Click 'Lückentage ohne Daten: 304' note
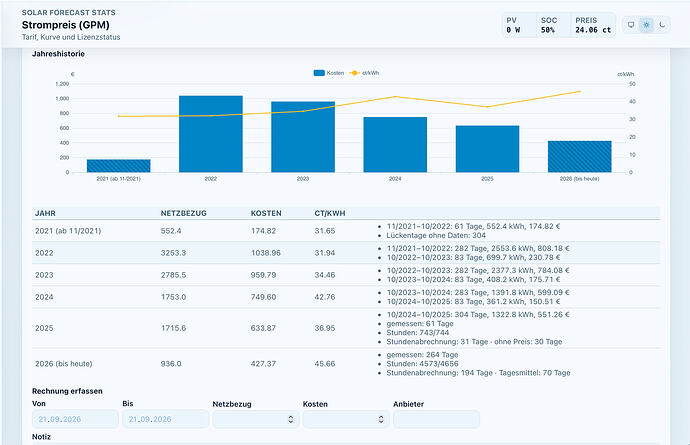690x445 pixels. [436, 235]
